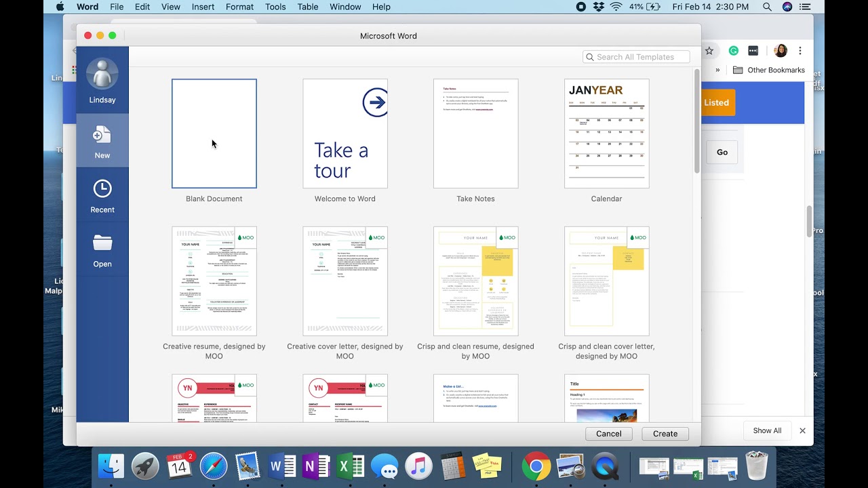
Task: Open Spotlight search in menu bar
Action: 768,7
